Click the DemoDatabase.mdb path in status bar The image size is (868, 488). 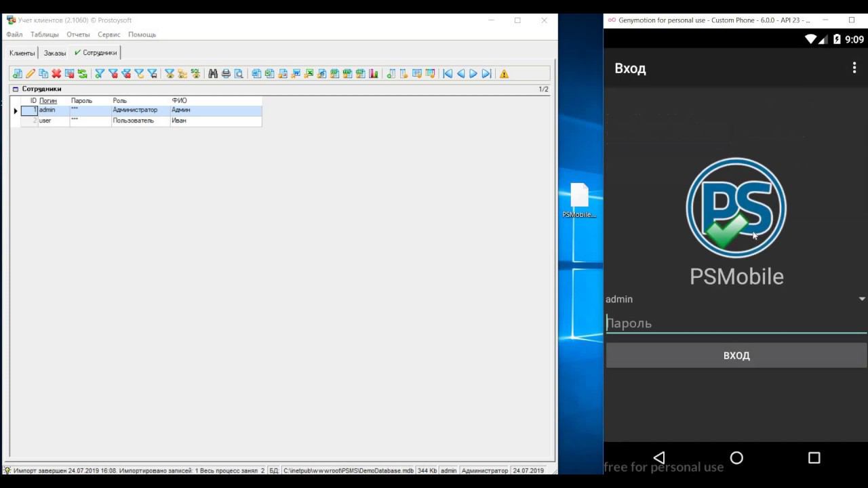[348, 470]
